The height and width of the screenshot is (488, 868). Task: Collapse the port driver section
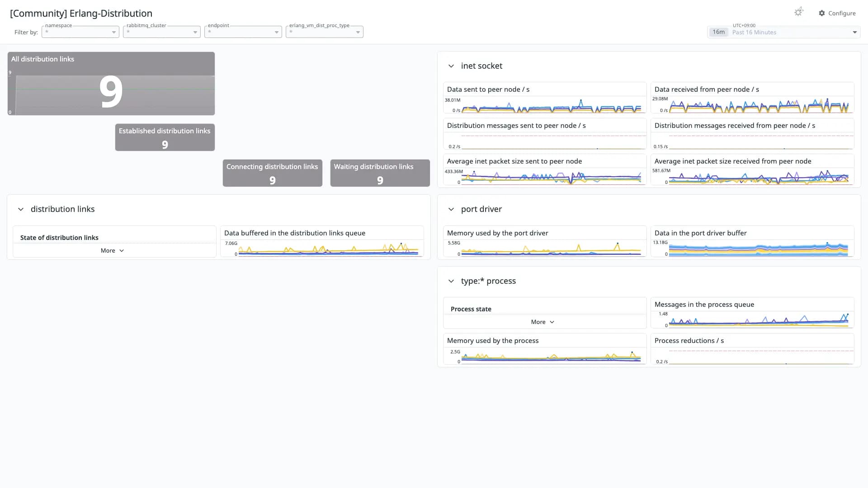coord(451,209)
